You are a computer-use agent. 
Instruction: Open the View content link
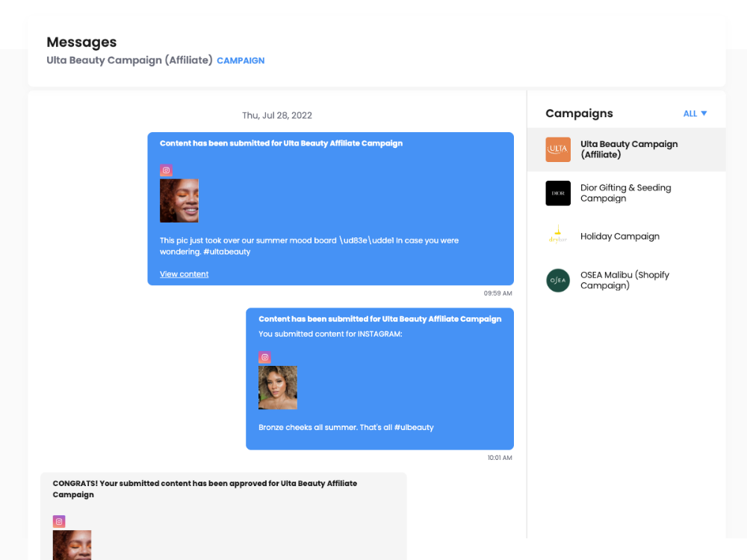click(184, 274)
